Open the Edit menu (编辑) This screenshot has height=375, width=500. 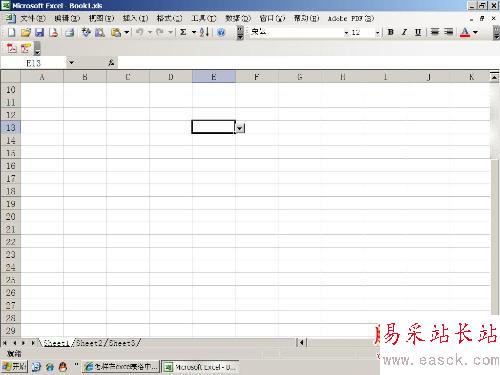point(67,19)
